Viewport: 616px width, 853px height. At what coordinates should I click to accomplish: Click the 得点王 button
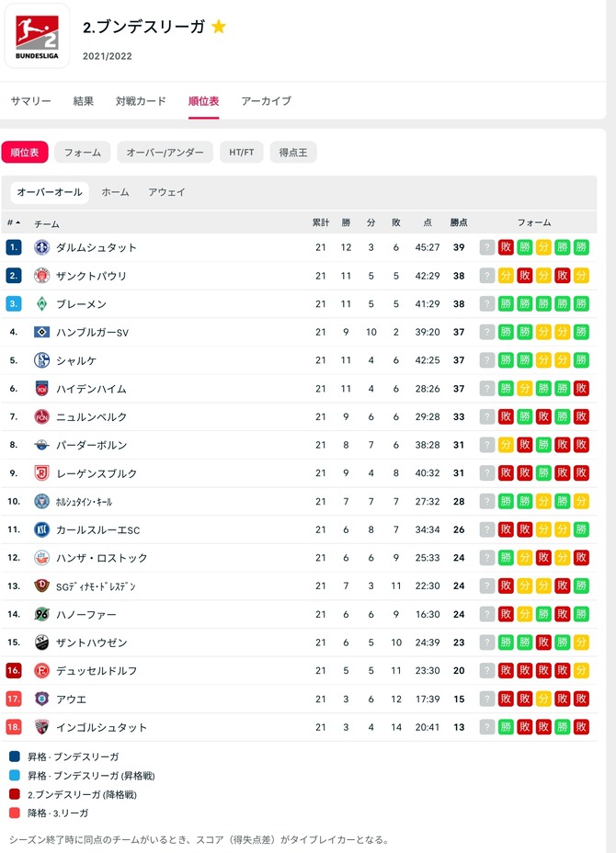click(293, 153)
